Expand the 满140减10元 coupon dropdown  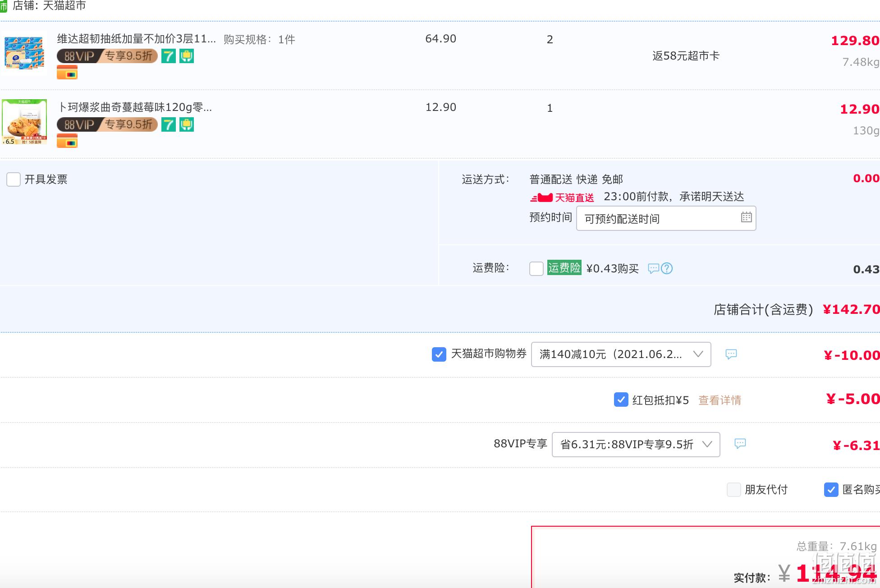tap(621, 354)
